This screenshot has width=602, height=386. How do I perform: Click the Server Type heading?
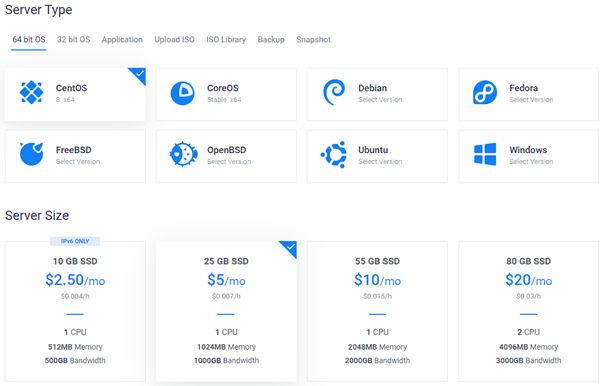pyautogui.click(x=39, y=10)
